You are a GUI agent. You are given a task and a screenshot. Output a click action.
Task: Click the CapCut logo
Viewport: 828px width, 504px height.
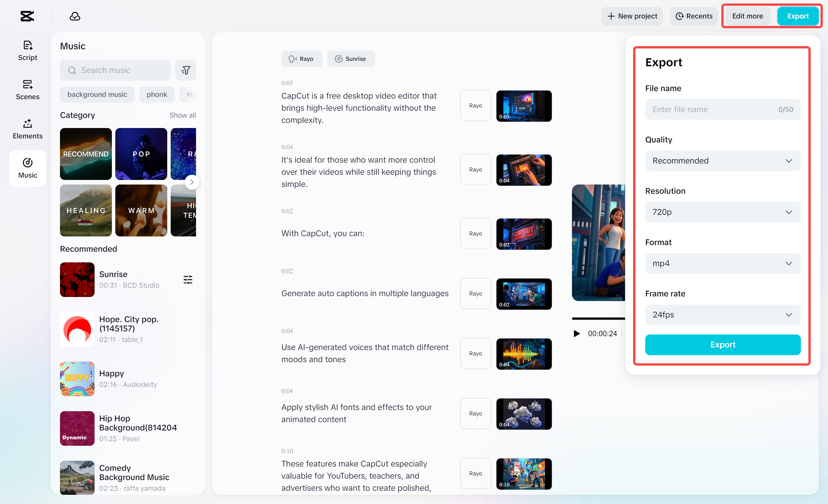pyautogui.click(x=27, y=16)
